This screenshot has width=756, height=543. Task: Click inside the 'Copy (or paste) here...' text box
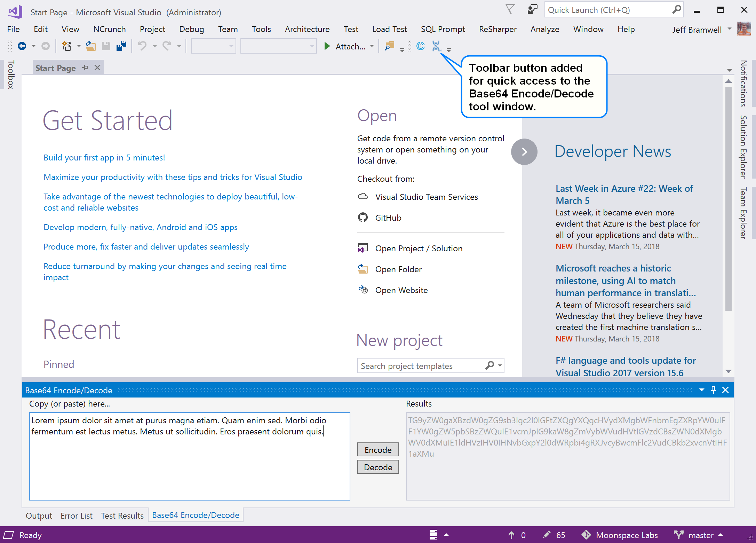190,456
